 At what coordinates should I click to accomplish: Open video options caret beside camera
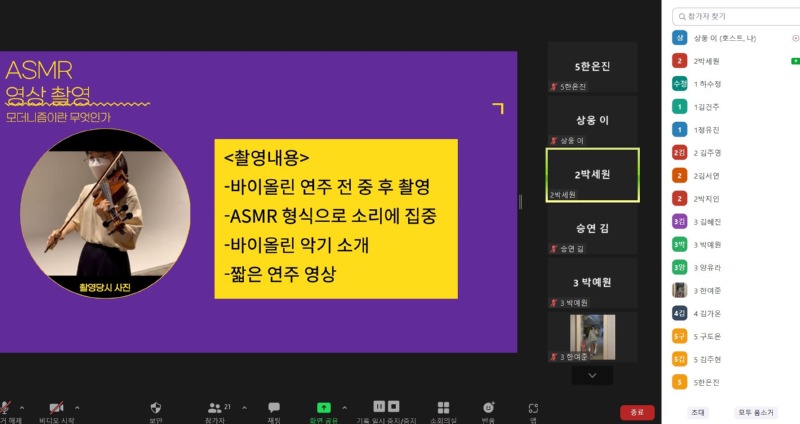77,408
